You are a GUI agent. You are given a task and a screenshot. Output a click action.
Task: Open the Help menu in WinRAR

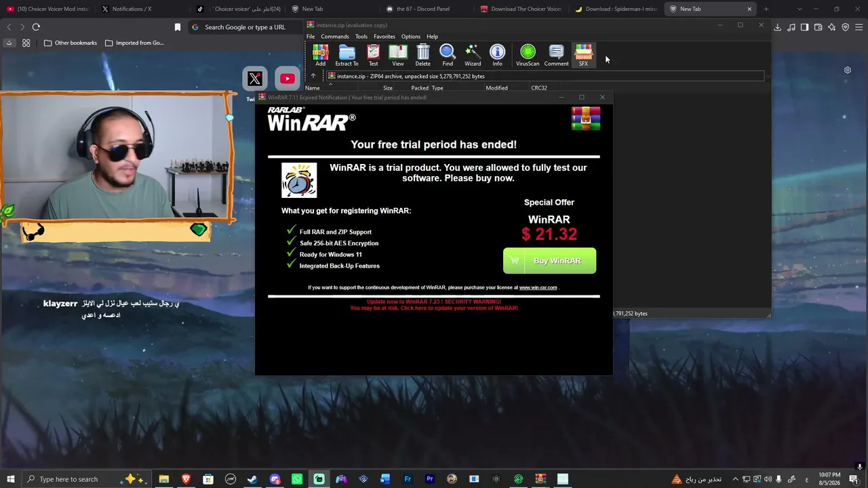point(432,37)
